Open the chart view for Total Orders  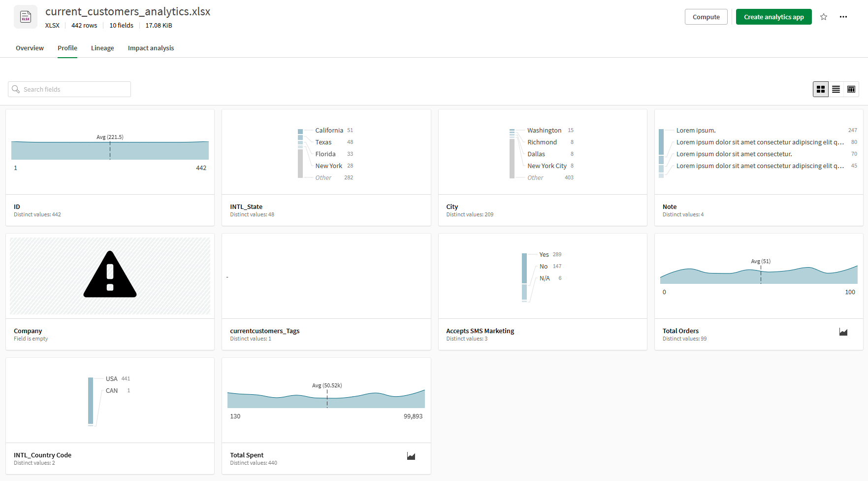843,332
